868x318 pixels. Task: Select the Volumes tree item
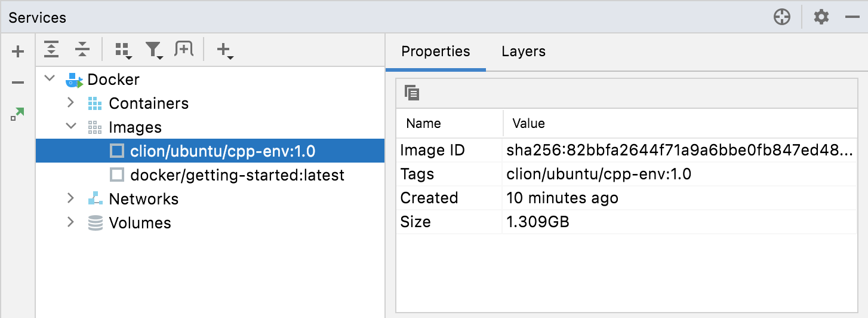click(140, 223)
